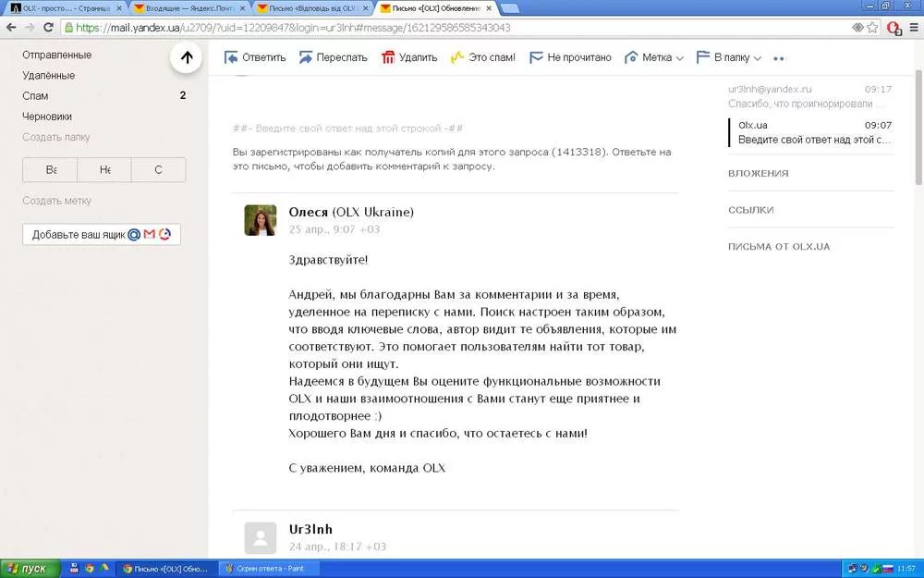The height and width of the screenshot is (578, 924).
Task: Click the 11:57 clock in system tray
Action: 906,569
